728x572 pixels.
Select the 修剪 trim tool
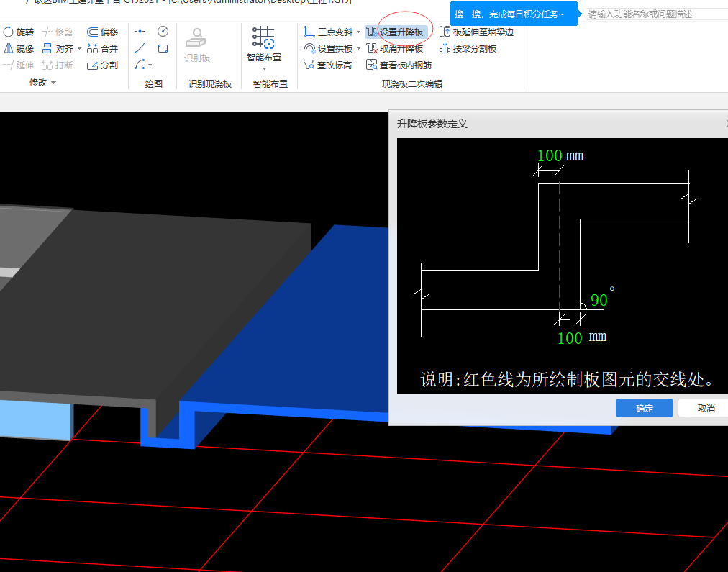coord(57,32)
